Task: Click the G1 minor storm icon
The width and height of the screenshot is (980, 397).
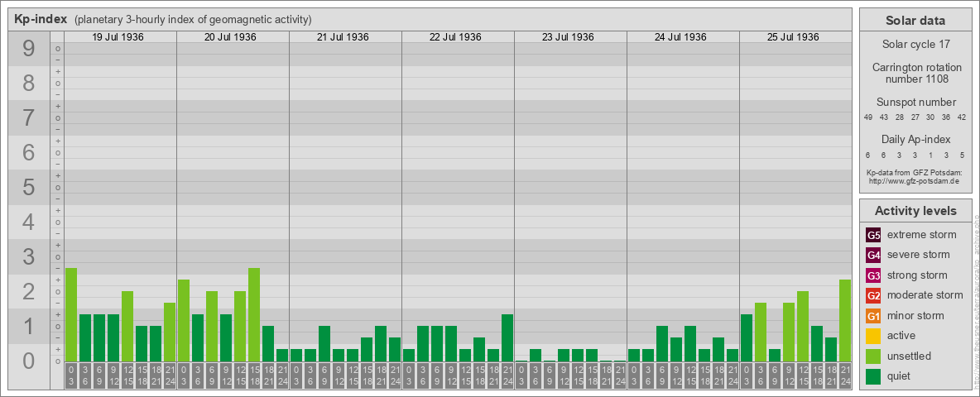Action: pos(873,316)
